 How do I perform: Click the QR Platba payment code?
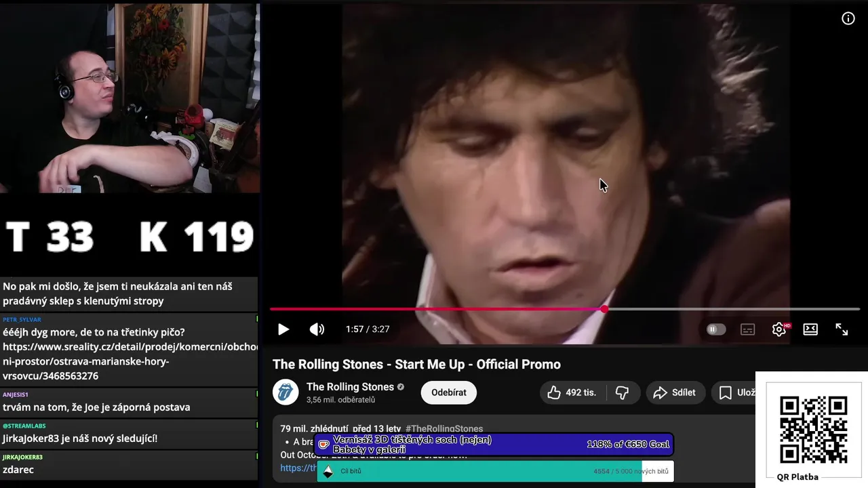click(813, 430)
